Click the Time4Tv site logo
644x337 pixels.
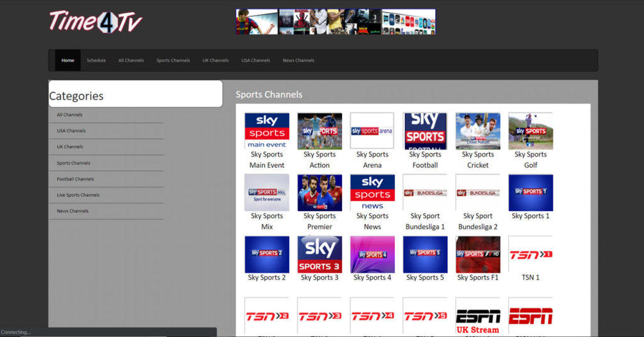click(x=96, y=21)
